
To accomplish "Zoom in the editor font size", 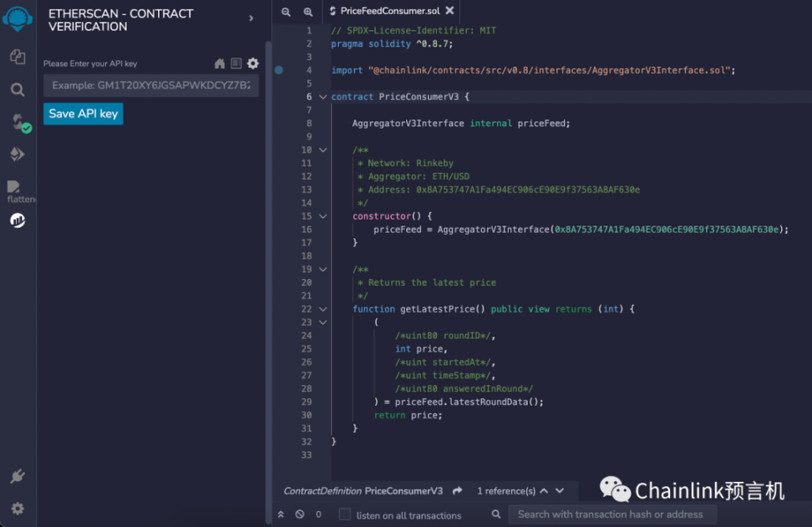I will click(x=307, y=12).
